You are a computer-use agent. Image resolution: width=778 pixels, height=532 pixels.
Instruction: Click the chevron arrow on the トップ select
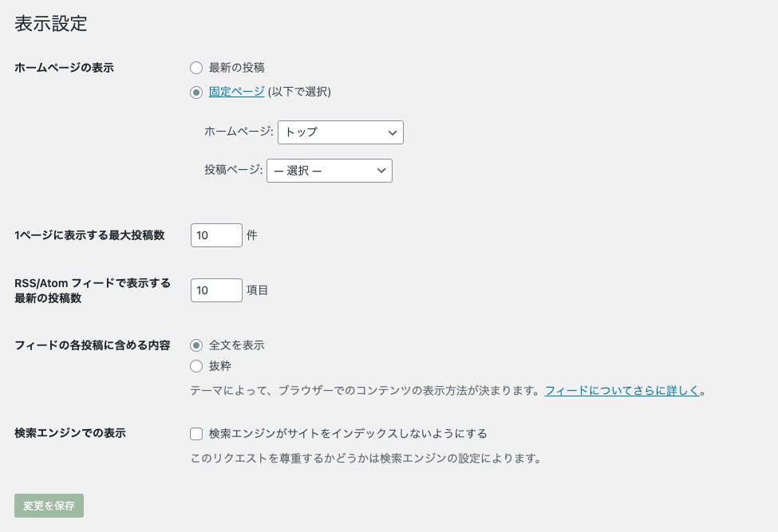[392, 132]
